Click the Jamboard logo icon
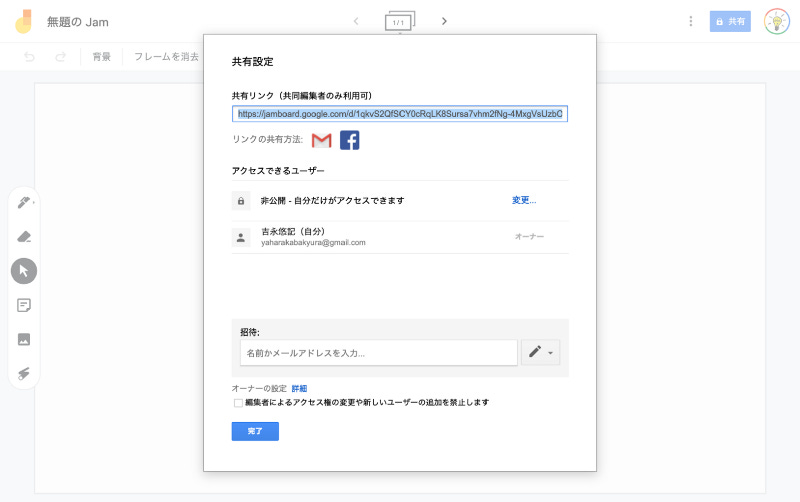Image resolution: width=800 pixels, height=502 pixels. (x=23, y=21)
